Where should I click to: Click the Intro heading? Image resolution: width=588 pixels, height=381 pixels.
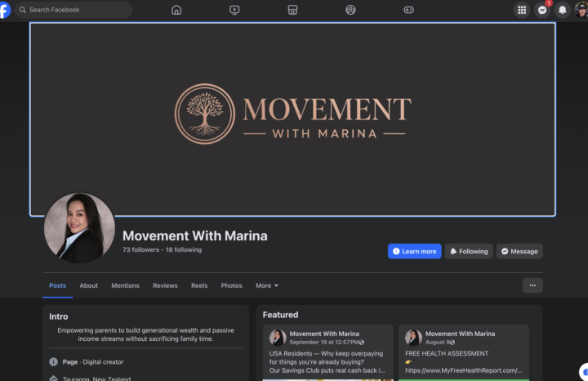tap(59, 316)
